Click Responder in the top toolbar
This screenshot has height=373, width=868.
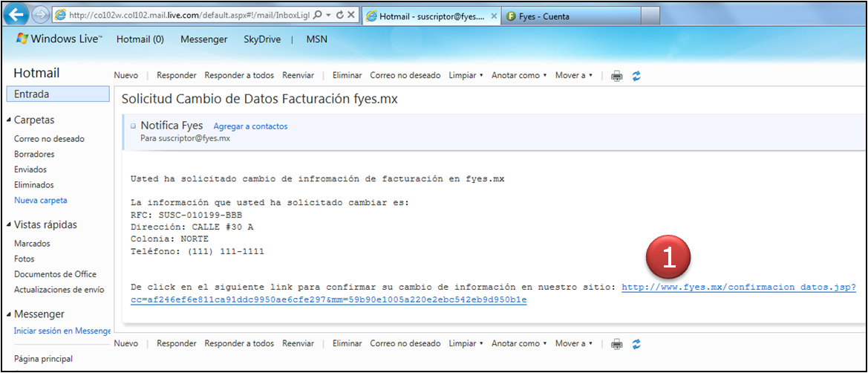tap(177, 75)
